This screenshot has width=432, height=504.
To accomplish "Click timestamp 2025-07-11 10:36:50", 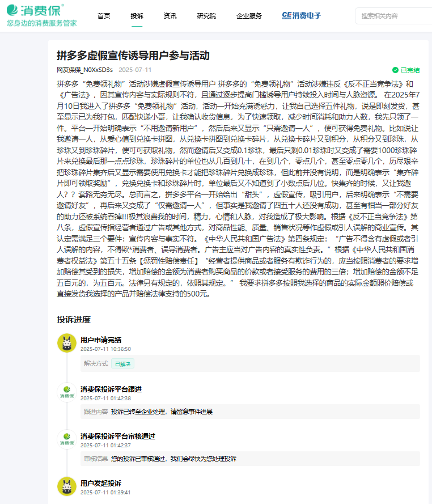I will [106, 349].
